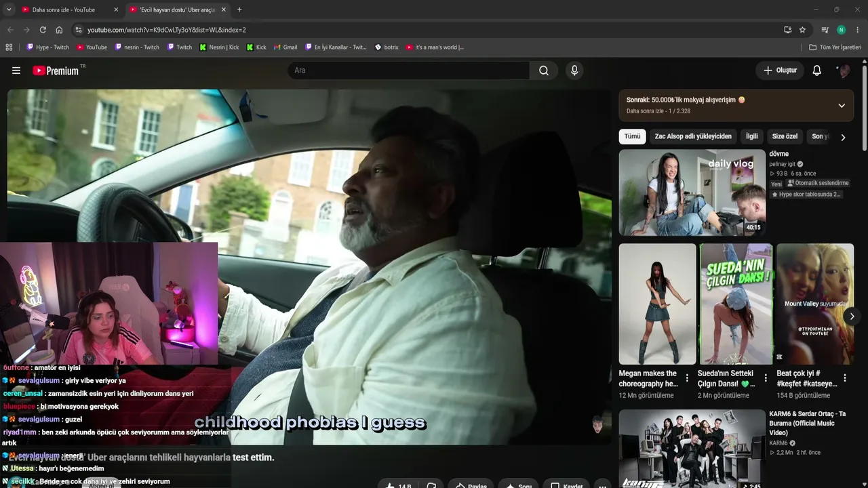This screenshot has width=868, height=488.
Task: Show more filter chips with the right arrow
Action: [843, 137]
